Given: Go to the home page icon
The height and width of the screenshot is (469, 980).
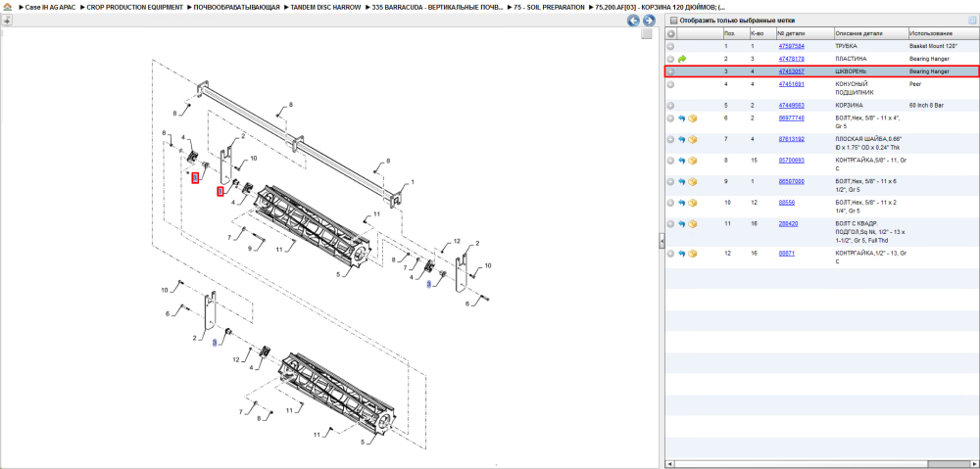Looking at the screenshot, I should (x=7, y=7).
